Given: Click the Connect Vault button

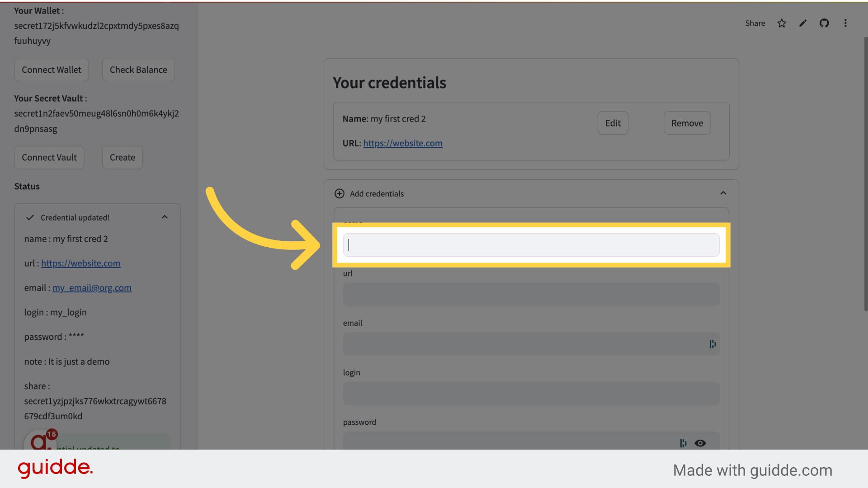Looking at the screenshot, I should [x=49, y=157].
